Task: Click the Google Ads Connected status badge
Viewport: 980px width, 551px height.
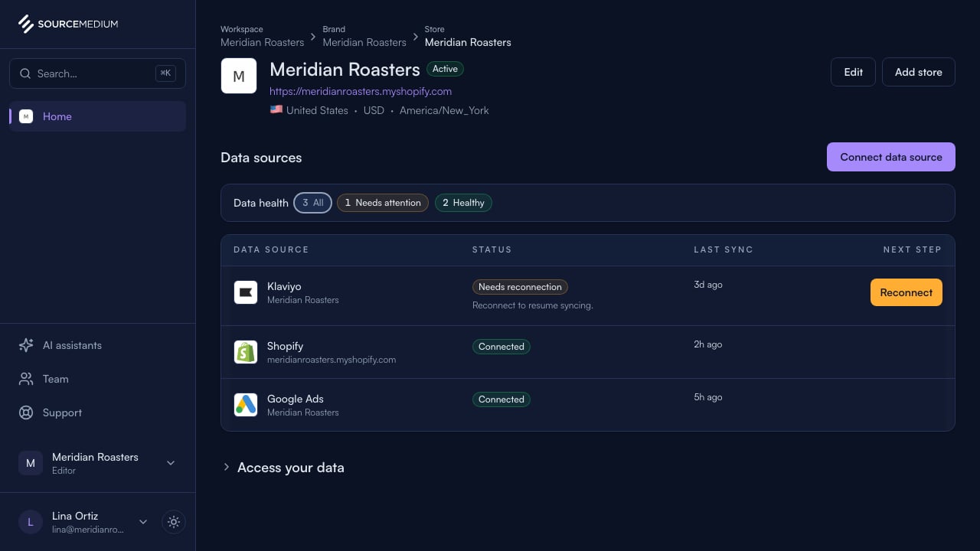Action: tap(501, 399)
